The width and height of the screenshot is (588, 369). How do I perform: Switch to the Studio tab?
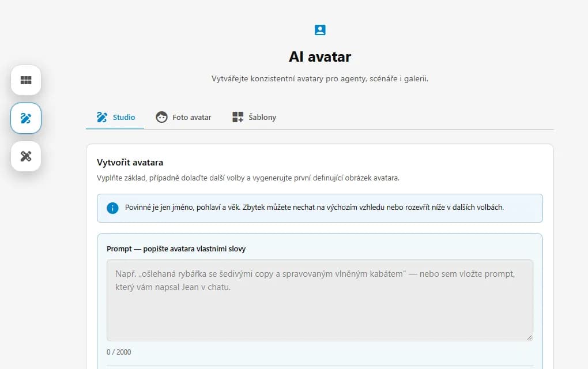click(x=115, y=118)
